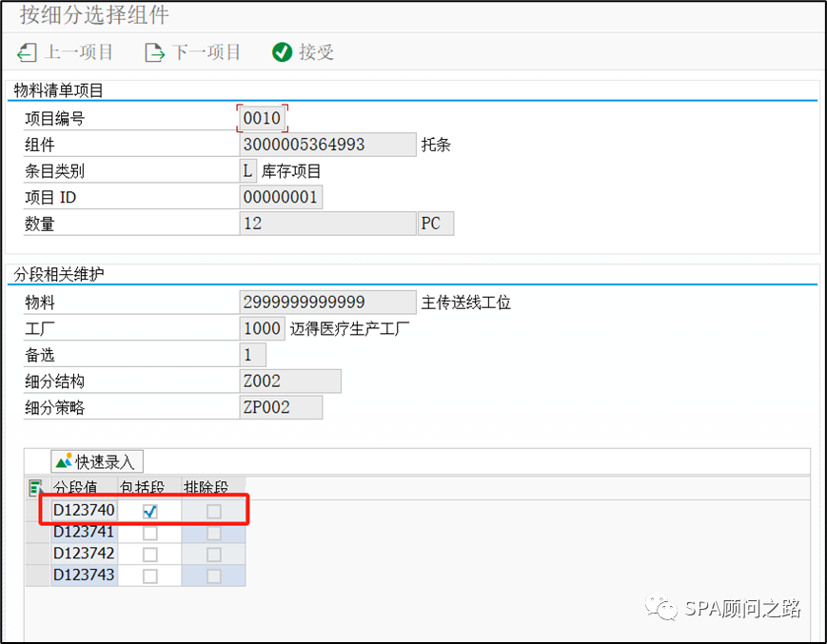Click the 分段相关维护 group heading
The image size is (827, 644).
[x=59, y=275]
